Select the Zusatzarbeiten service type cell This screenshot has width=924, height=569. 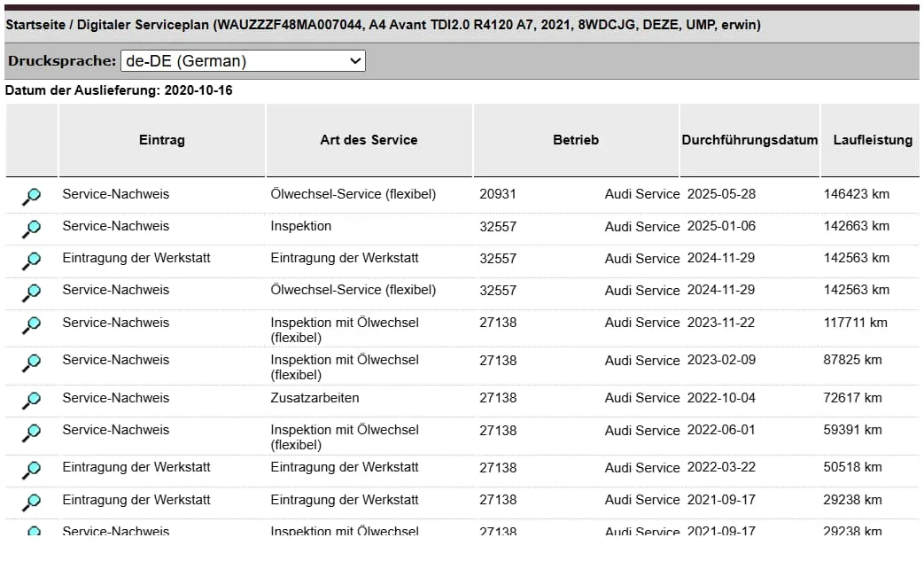pyautogui.click(x=314, y=398)
